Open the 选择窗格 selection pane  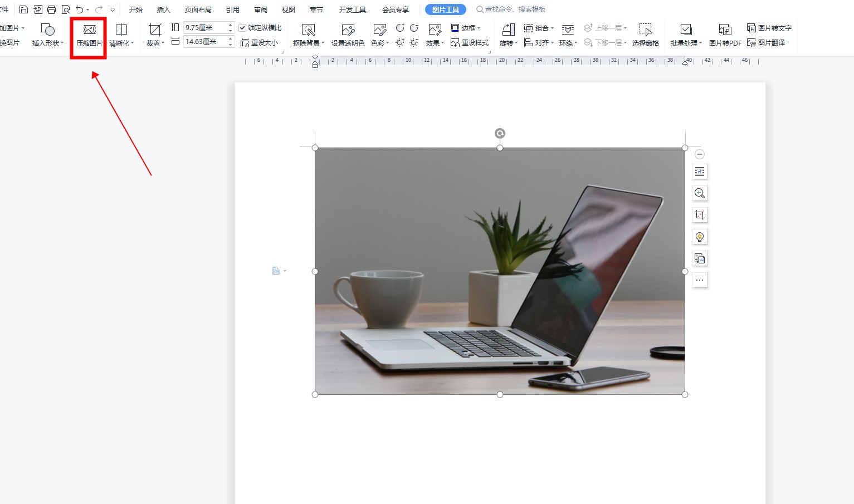tap(645, 35)
